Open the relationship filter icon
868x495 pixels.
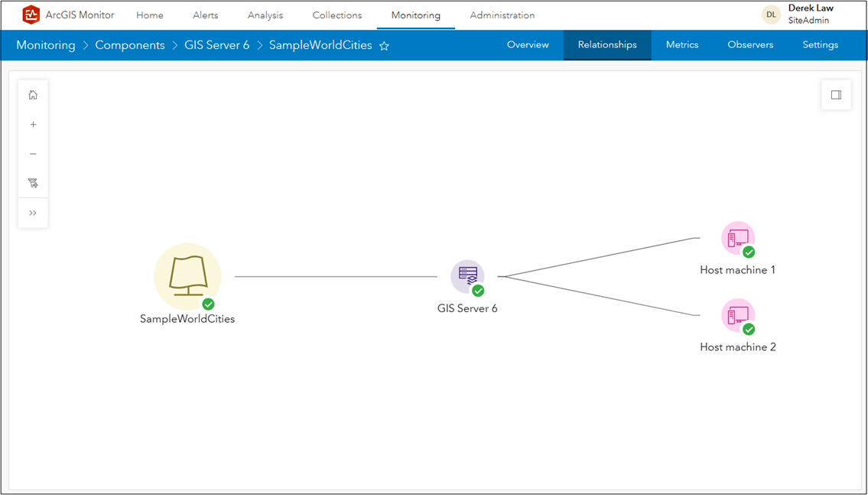pyautogui.click(x=33, y=184)
